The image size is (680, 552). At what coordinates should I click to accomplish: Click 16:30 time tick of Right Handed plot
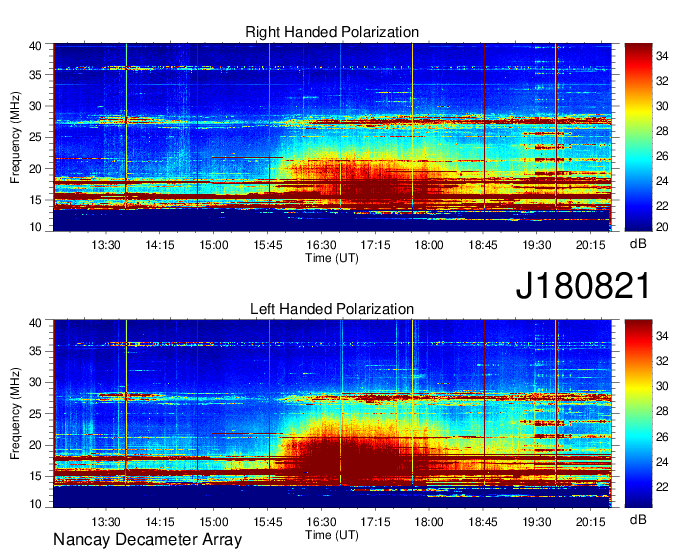tap(321, 245)
